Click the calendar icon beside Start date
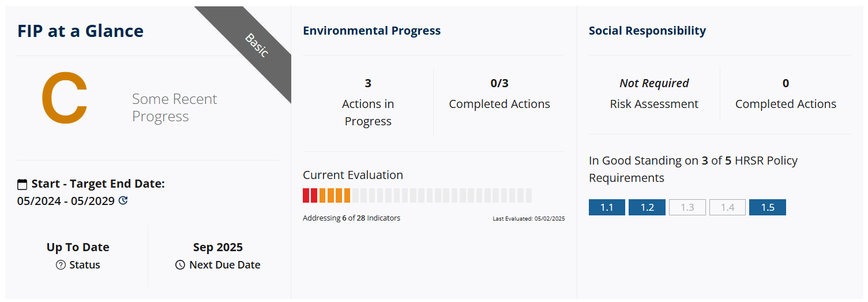The height and width of the screenshot is (302, 868). (x=22, y=184)
